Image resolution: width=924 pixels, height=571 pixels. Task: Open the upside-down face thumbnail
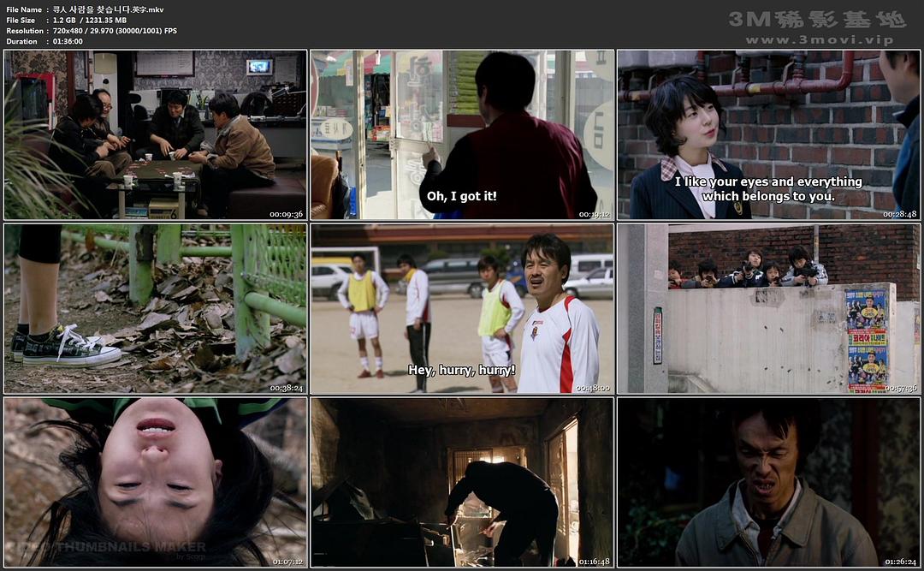[155, 481]
